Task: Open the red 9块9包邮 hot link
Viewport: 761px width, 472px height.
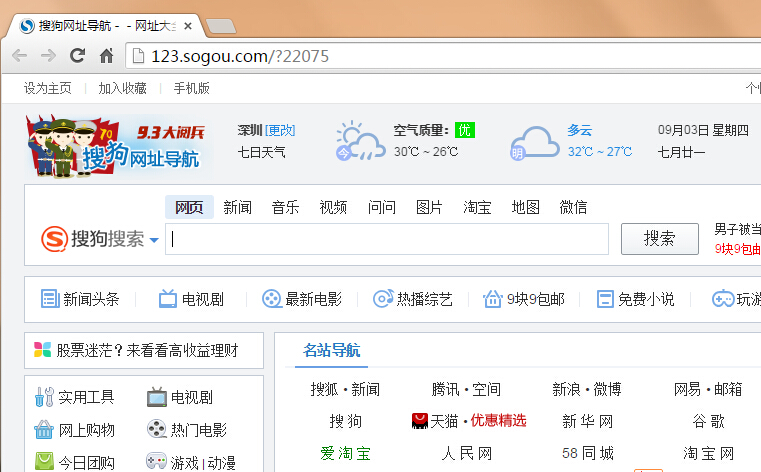Action: pyautogui.click(x=738, y=249)
